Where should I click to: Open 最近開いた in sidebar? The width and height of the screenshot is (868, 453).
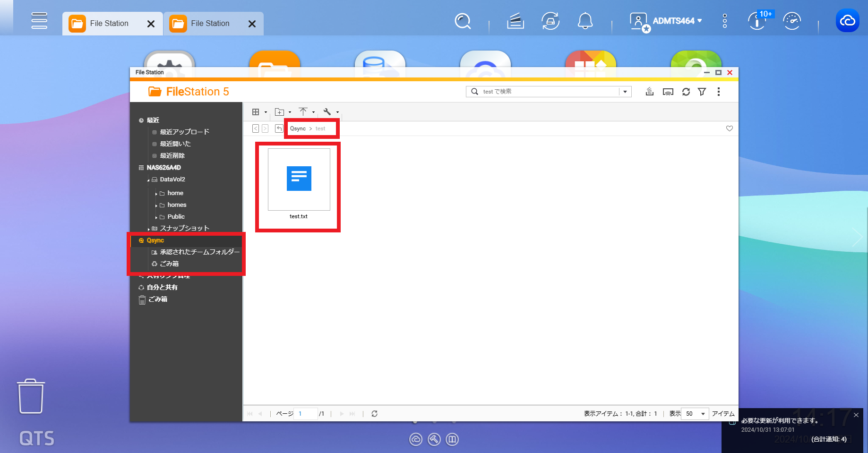[175, 144]
